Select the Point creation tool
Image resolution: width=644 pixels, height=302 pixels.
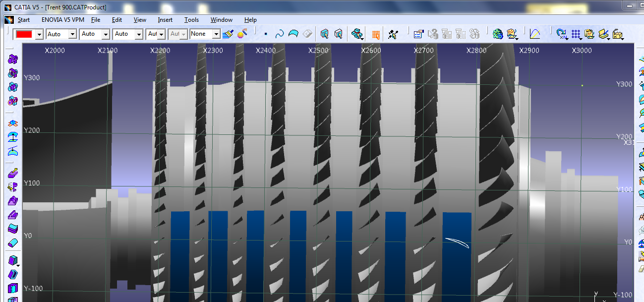click(x=266, y=34)
